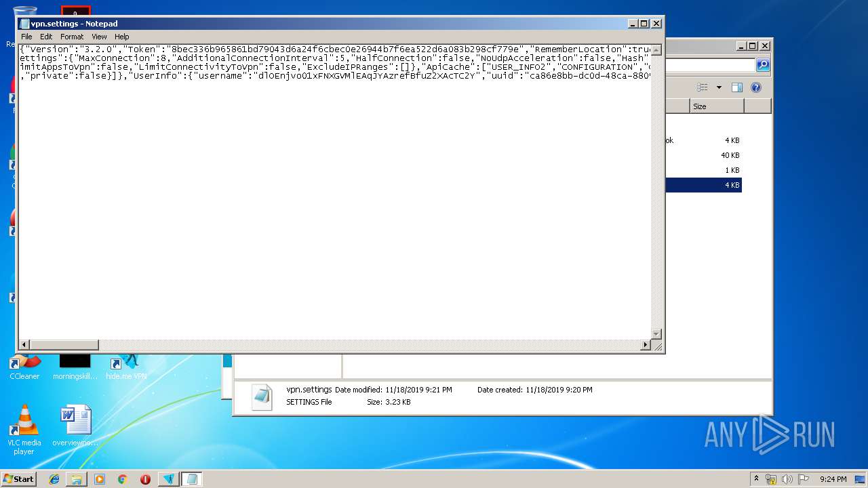The width and height of the screenshot is (868, 488).
Task: Open the overviewpo Word document icon
Action: point(75,426)
